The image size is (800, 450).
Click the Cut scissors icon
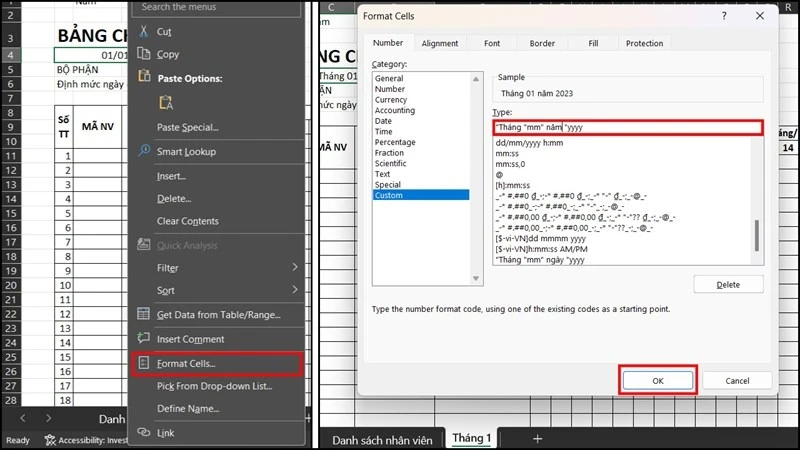143,31
